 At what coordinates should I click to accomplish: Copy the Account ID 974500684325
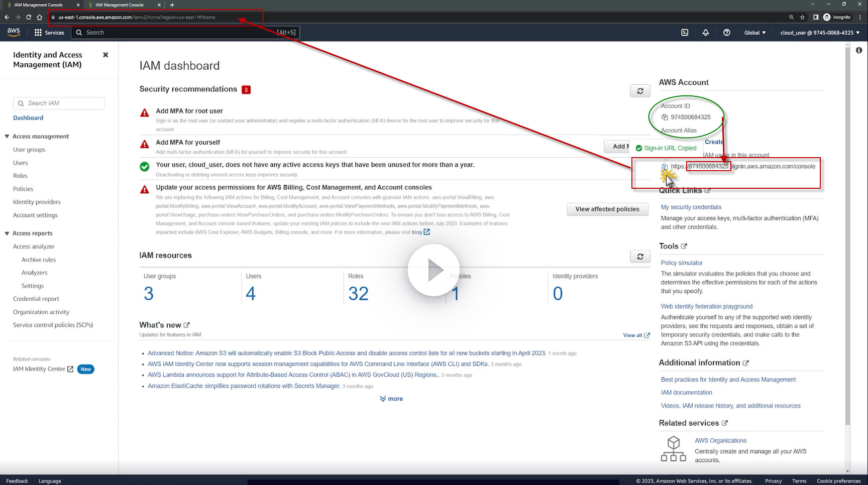point(665,117)
